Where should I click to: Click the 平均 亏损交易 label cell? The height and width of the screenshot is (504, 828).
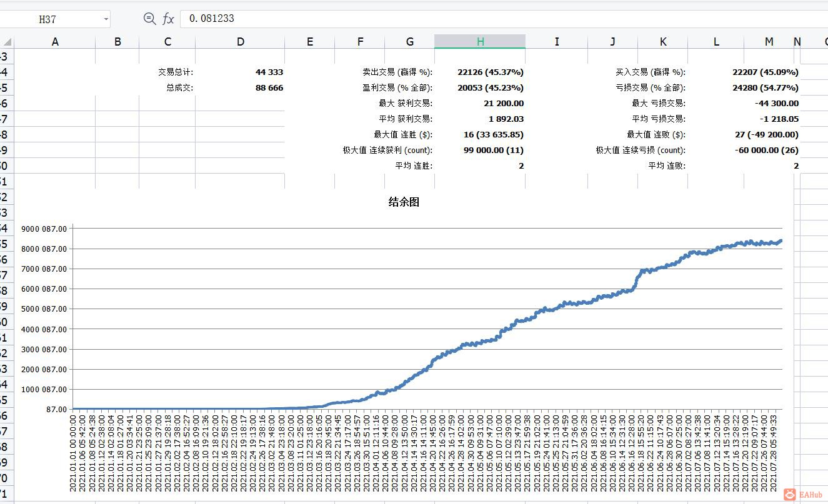click(659, 119)
